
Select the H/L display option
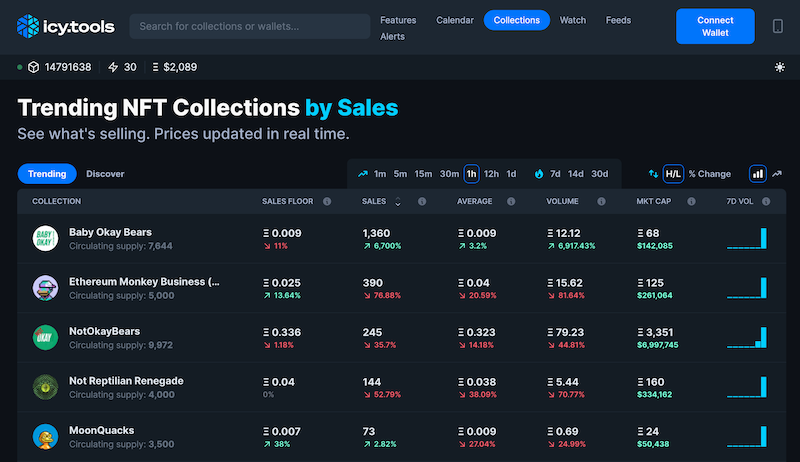point(673,173)
